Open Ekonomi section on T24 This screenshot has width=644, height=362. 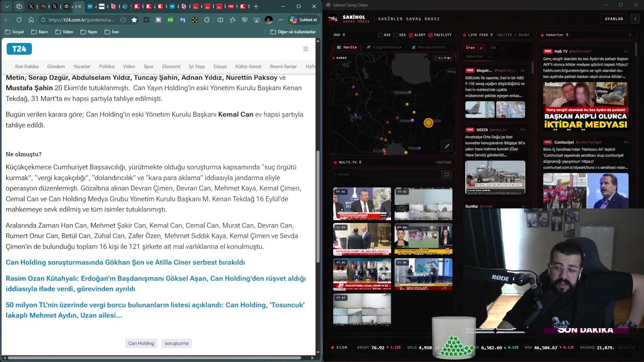(x=171, y=66)
